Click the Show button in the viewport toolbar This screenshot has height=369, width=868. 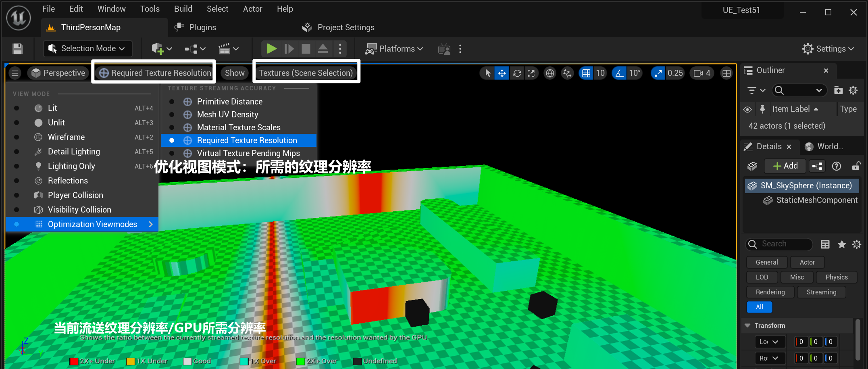pyautogui.click(x=235, y=73)
